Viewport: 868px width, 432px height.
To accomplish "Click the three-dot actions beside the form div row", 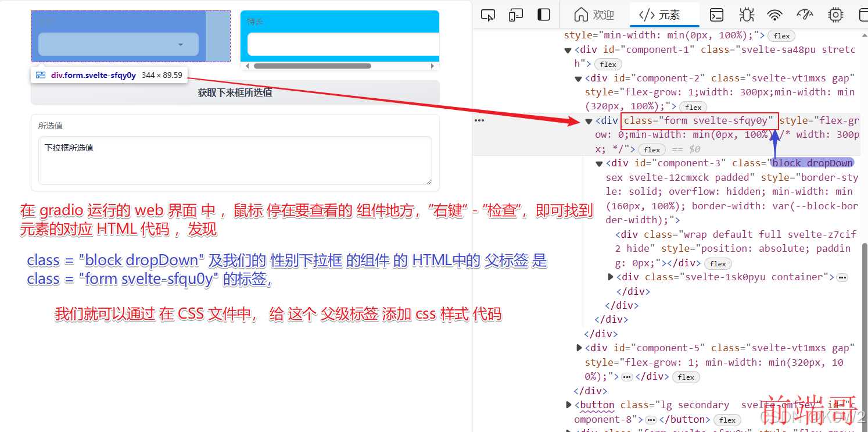I will [479, 120].
